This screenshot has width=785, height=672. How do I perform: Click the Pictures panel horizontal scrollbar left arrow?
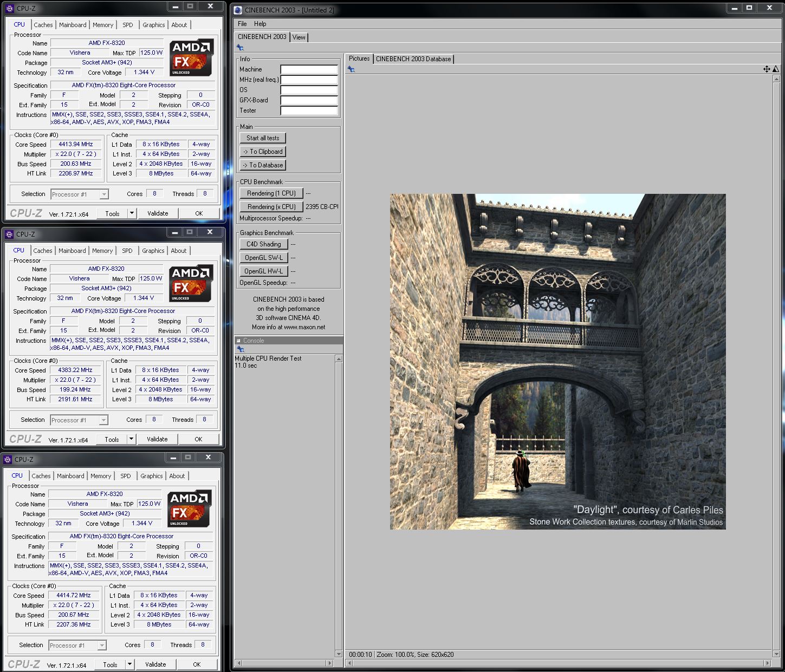(349, 663)
